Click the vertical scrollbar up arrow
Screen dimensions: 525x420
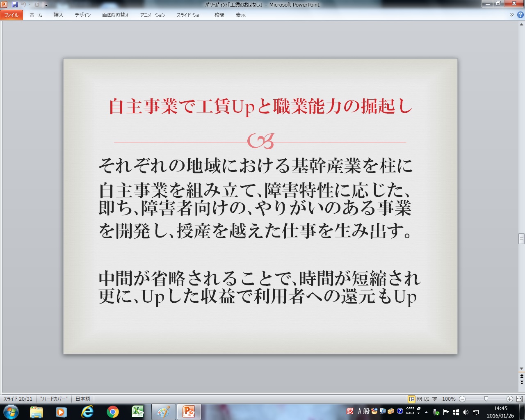point(521,25)
